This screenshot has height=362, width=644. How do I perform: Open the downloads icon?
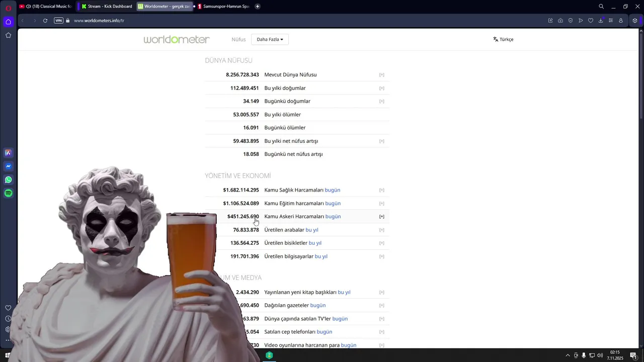point(601,21)
